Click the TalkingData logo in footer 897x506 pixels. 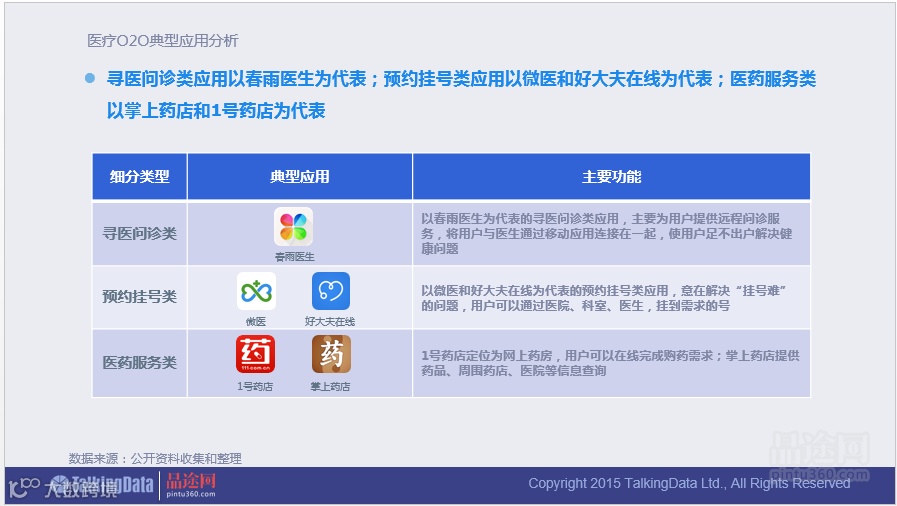pyautogui.click(x=102, y=485)
